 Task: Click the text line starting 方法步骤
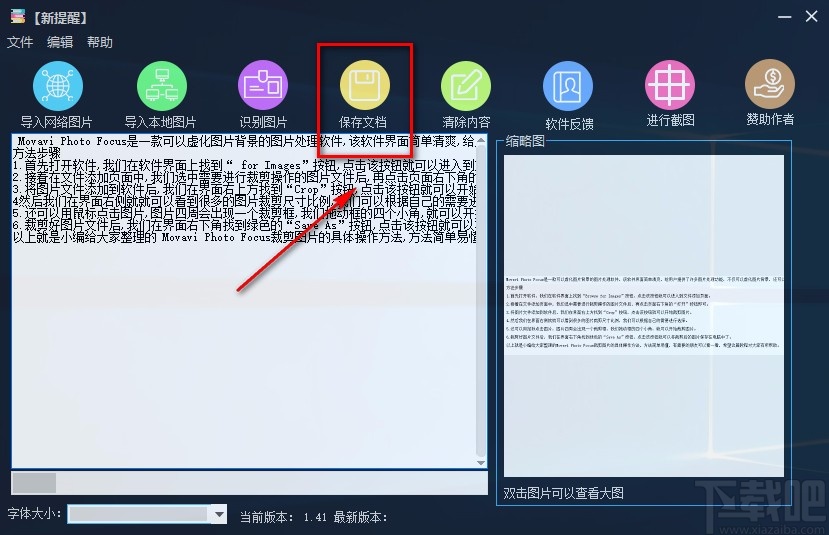click(36, 153)
